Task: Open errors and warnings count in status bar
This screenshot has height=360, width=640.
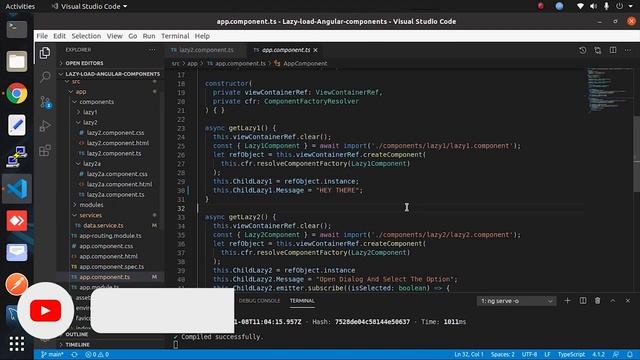Action: pyautogui.click(x=97, y=354)
